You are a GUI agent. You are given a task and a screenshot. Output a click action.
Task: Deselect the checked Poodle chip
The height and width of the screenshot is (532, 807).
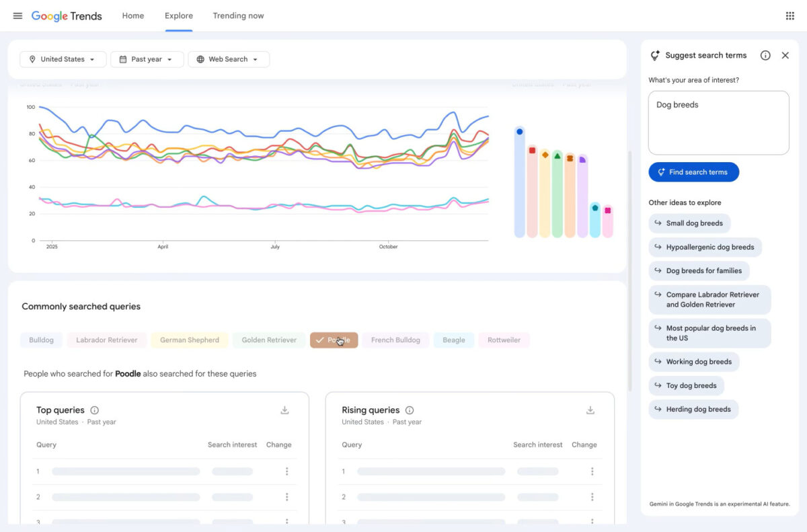[334, 340]
